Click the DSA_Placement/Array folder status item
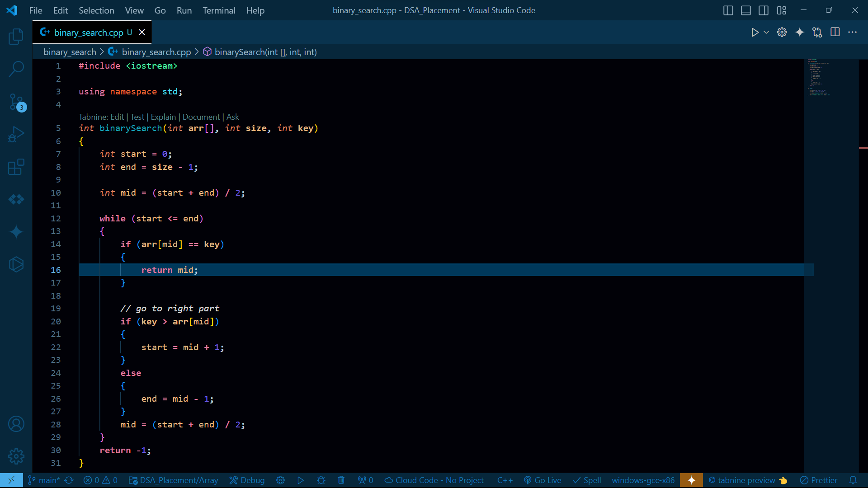 (174, 480)
